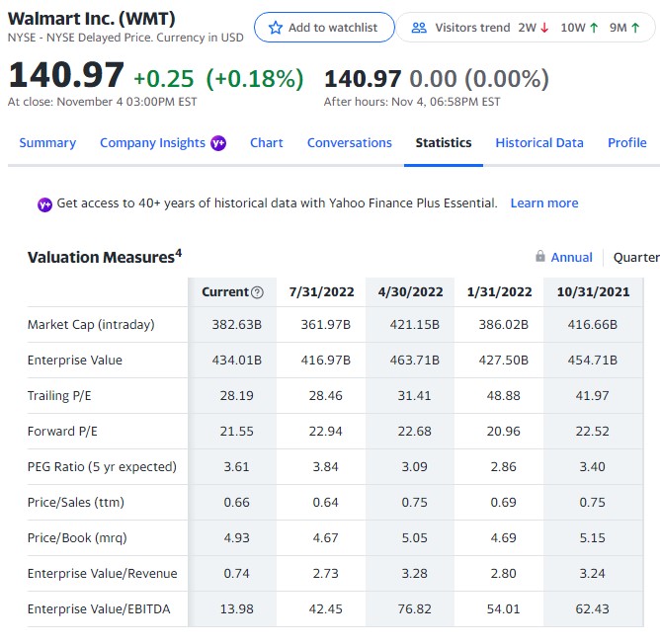The height and width of the screenshot is (644, 660).
Task: Click the 62.43 EV/EBITDA cell
Action: coord(592,609)
